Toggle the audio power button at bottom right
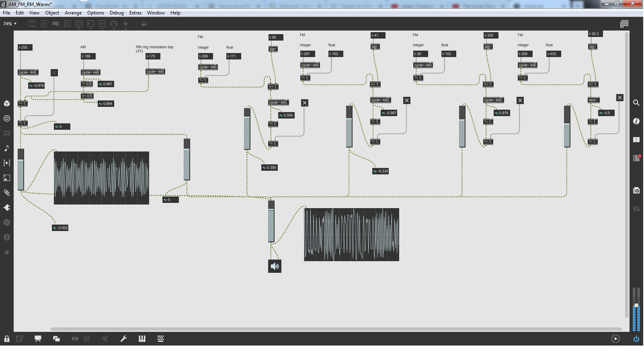This screenshot has width=644, height=362. [636, 339]
